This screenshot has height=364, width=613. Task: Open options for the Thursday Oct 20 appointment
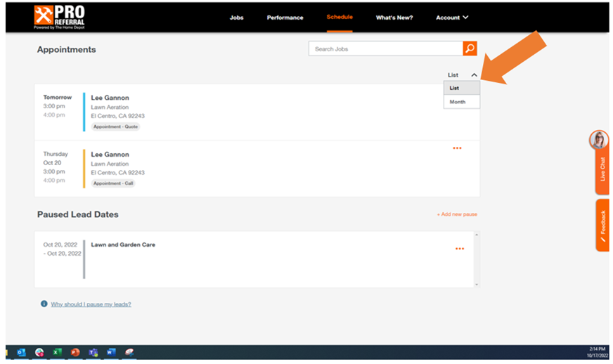[x=457, y=148]
